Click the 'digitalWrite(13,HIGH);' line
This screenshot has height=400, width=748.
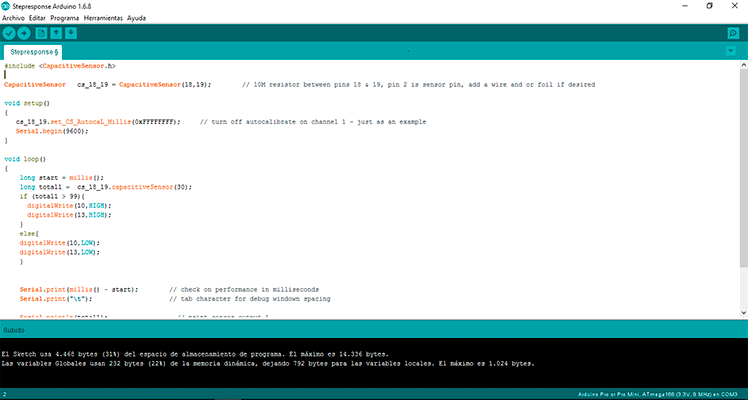69,215
